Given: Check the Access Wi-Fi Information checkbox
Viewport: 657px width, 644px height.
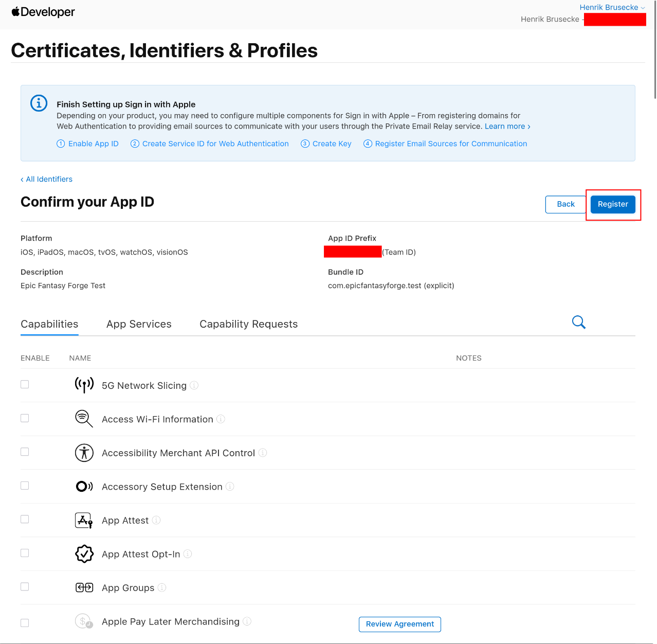Looking at the screenshot, I should click(x=24, y=418).
